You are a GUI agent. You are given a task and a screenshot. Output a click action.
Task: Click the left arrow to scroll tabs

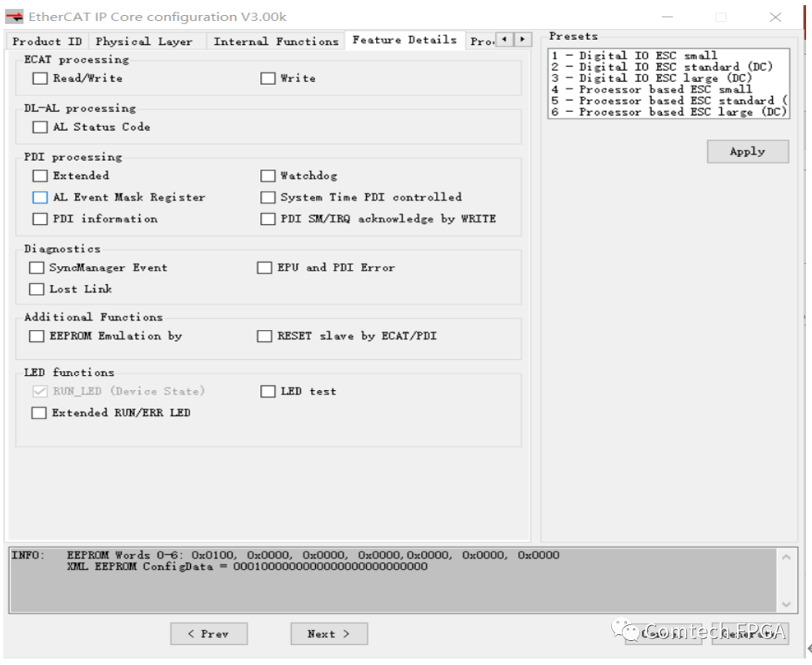(x=503, y=41)
